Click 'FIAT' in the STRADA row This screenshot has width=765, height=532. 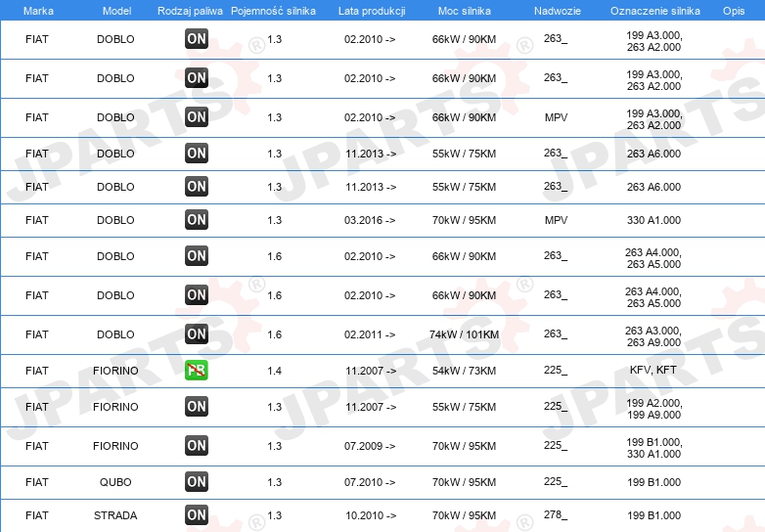click(37, 515)
